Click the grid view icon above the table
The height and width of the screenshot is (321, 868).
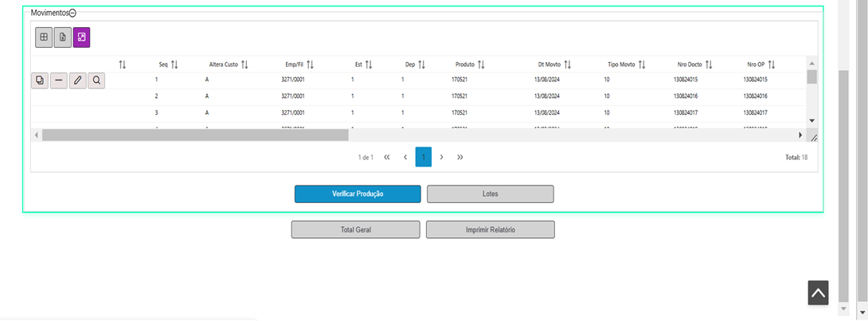[x=44, y=37]
